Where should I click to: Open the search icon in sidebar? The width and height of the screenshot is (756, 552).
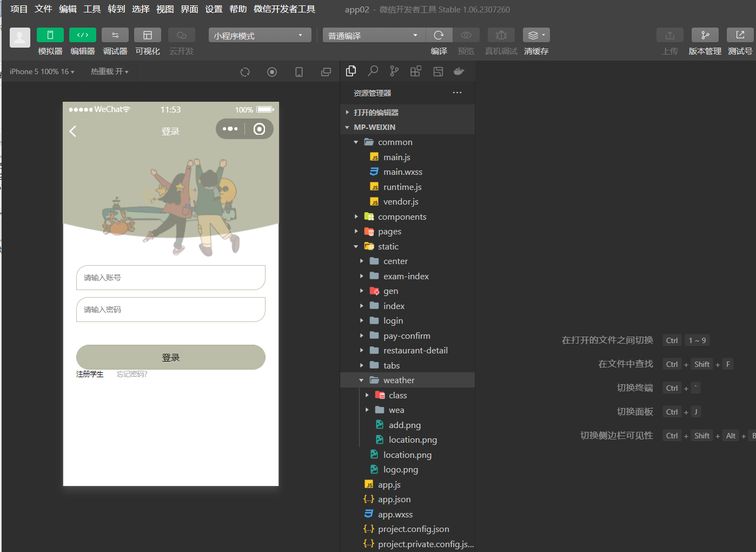click(373, 71)
